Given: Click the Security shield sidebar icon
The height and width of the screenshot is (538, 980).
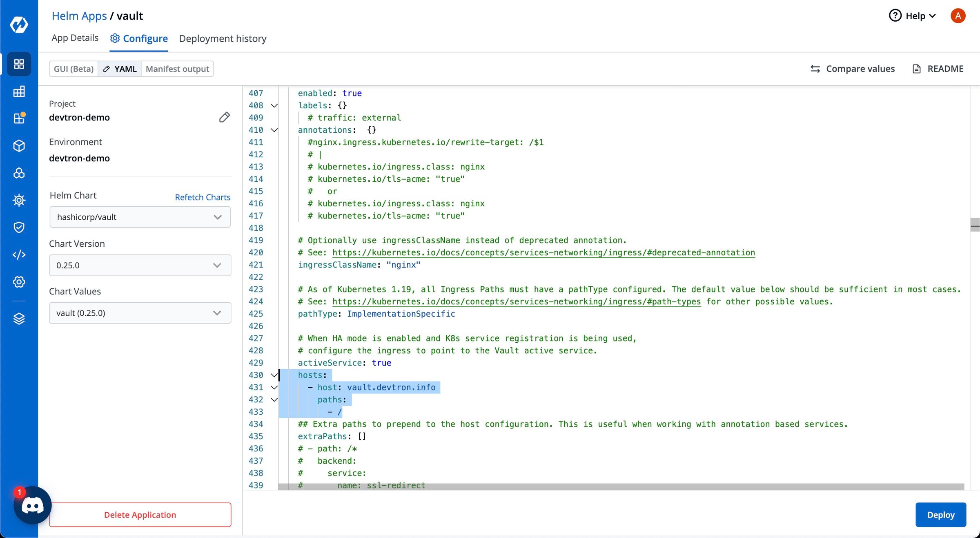Looking at the screenshot, I should (x=19, y=227).
